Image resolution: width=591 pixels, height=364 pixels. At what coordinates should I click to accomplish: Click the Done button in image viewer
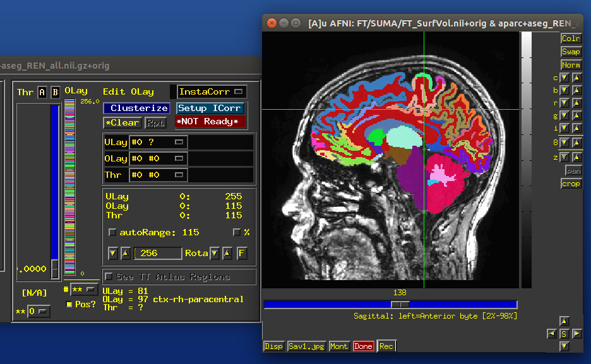coord(363,346)
